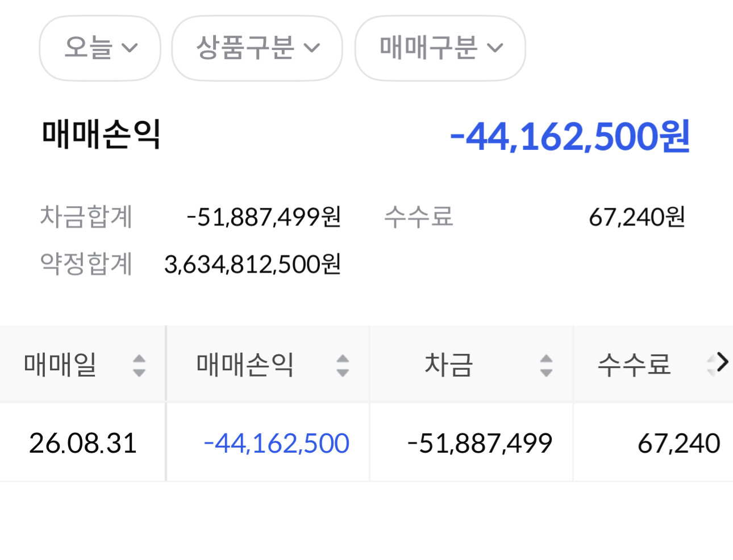
Task: Click the -51,887,499 차금 cell
Action: pyautogui.click(x=480, y=443)
